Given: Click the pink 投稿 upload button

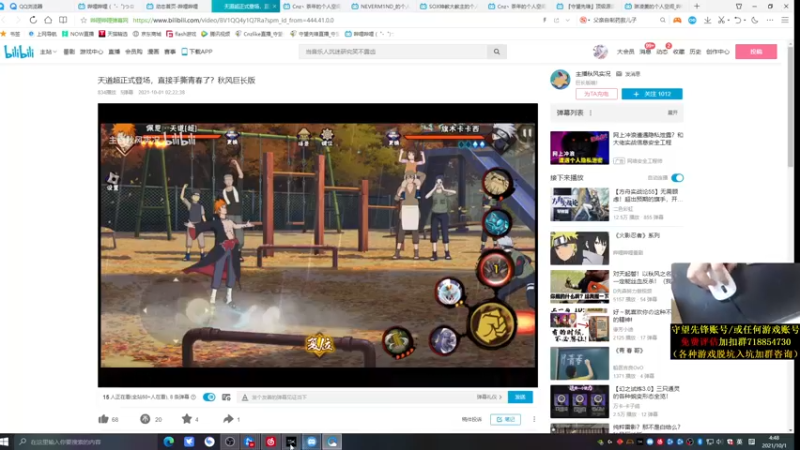Looking at the screenshot, I should click(756, 52).
